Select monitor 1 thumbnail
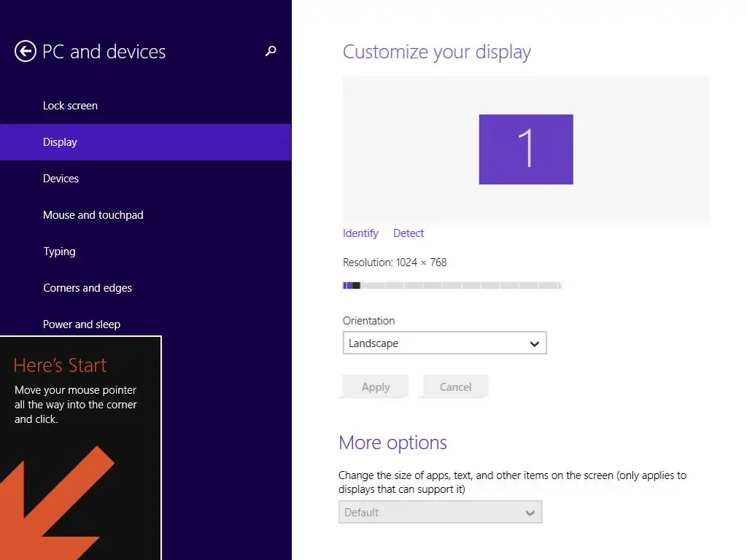 [x=526, y=149]
